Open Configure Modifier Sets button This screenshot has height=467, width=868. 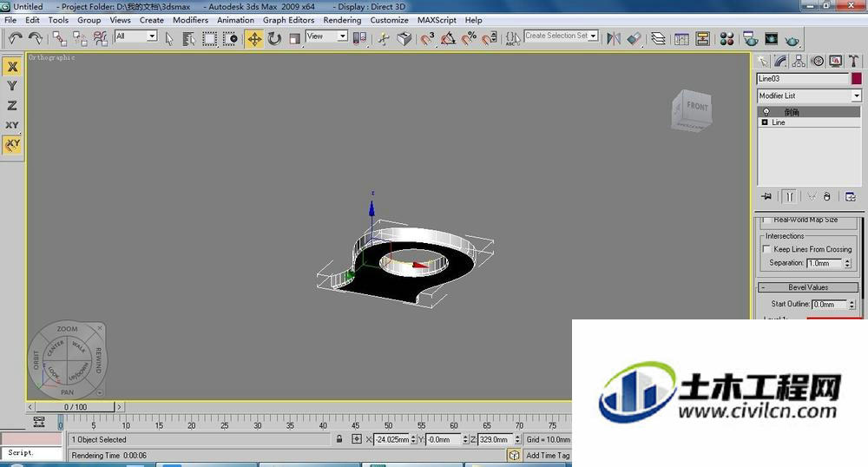[x=851, y=196]
